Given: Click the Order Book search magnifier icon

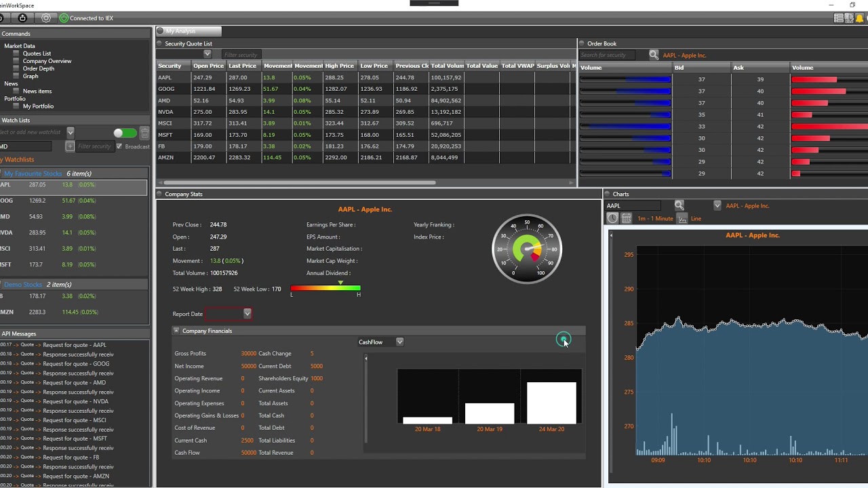Looking at the screenshot, I should (654, 55).
